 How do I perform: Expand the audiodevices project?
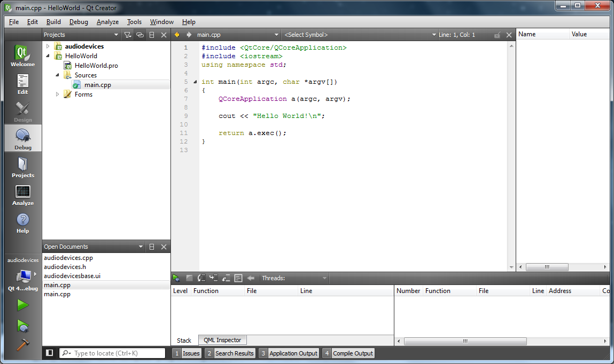pos(48,46)
